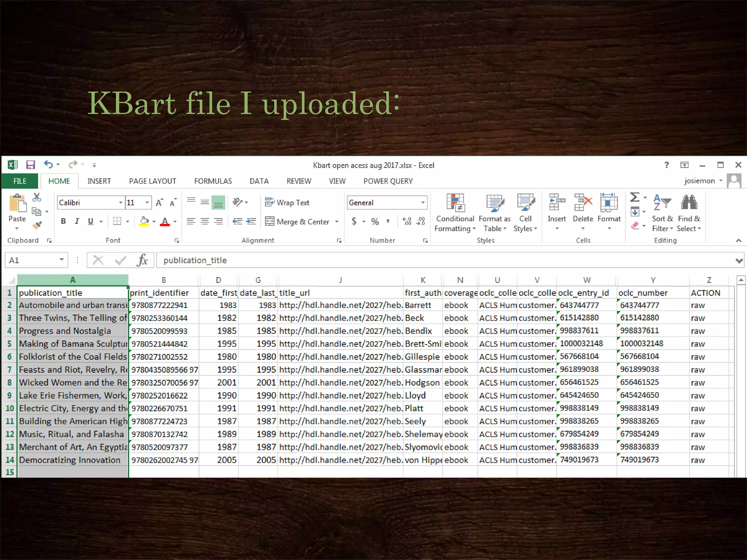Open the Calibri font name dropdown

(120, 202)
